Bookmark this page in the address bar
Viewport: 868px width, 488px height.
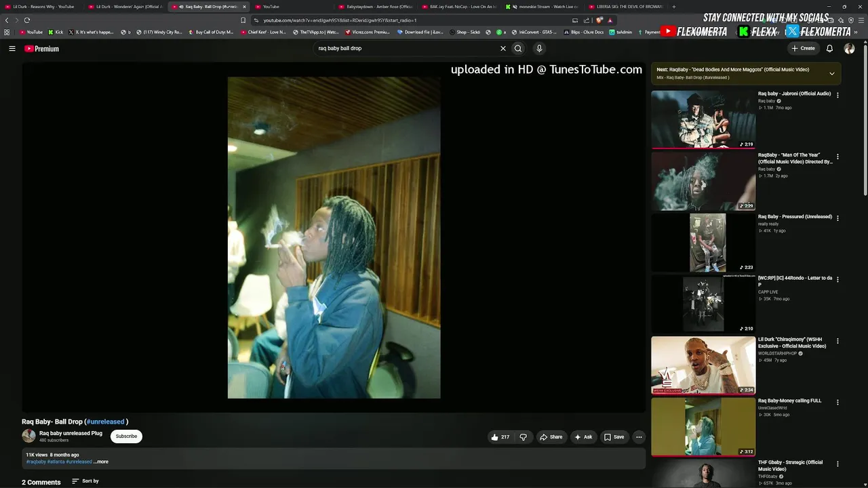click(243, 20)
